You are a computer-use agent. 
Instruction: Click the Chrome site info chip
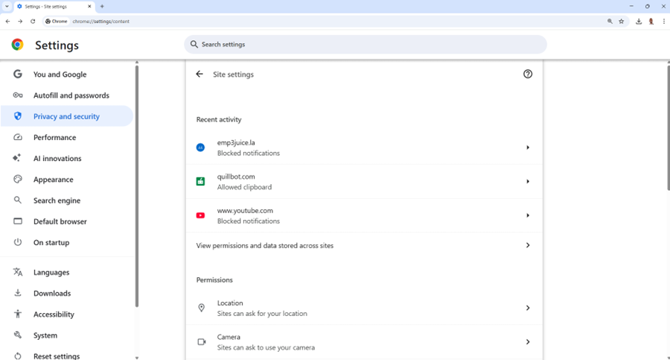pyautogui.click(x=56, y=21)
